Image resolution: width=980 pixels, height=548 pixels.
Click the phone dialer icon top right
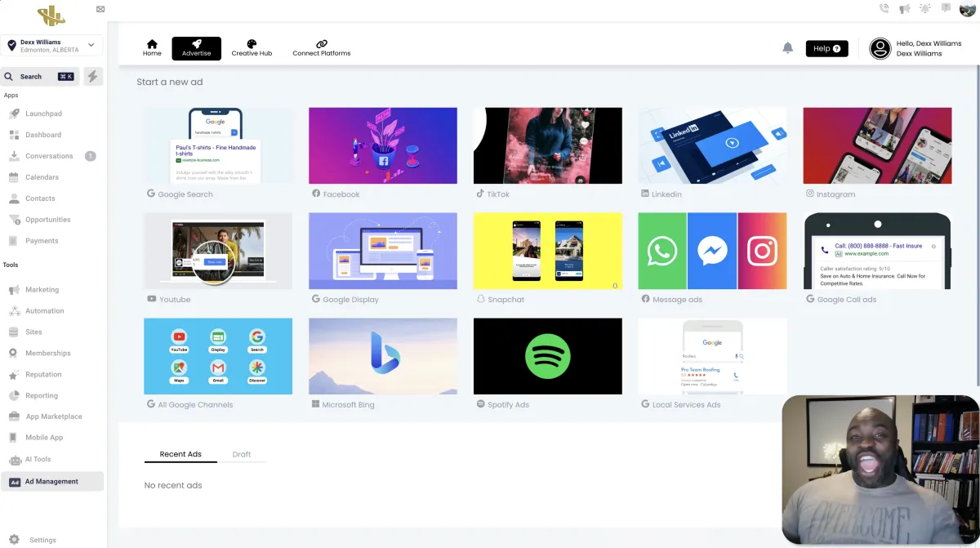pos(884,9)
